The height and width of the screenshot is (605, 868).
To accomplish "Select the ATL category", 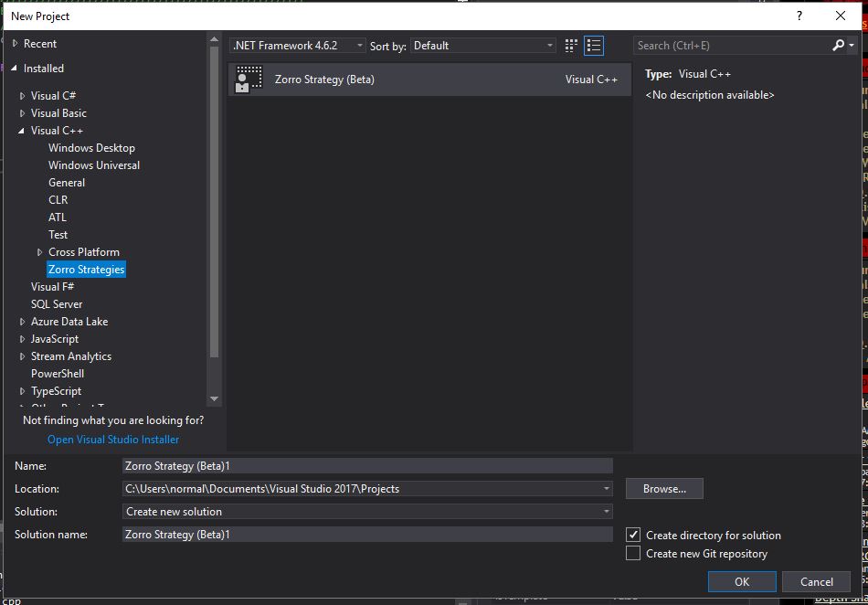I will click(x=57, y=217).
